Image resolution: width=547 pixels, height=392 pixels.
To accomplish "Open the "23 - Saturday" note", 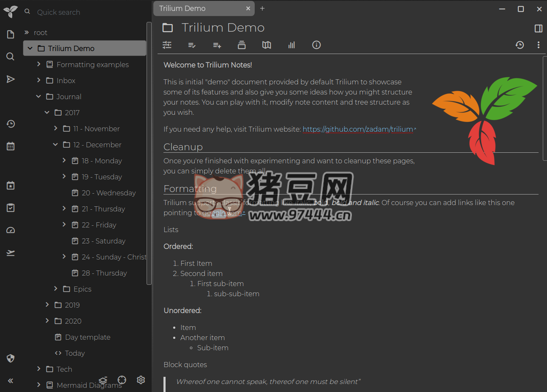I will (x=103, y=241).
